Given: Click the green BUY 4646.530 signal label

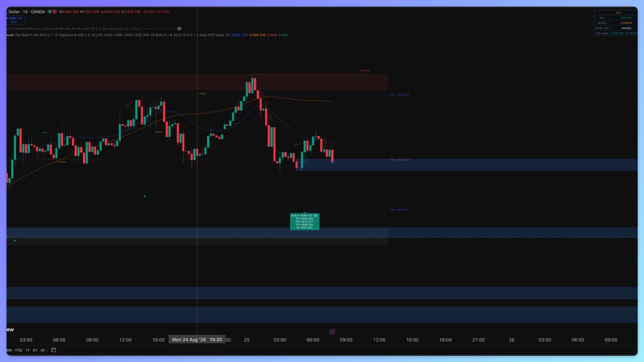Looking at the screenshot, I should 305,221.
